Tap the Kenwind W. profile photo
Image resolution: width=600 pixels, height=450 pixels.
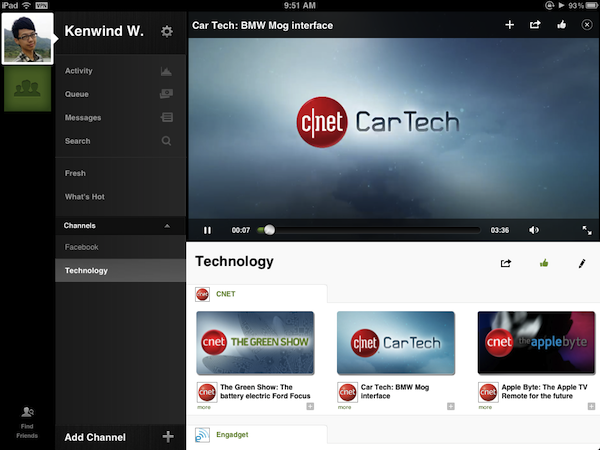click(28, 39)
